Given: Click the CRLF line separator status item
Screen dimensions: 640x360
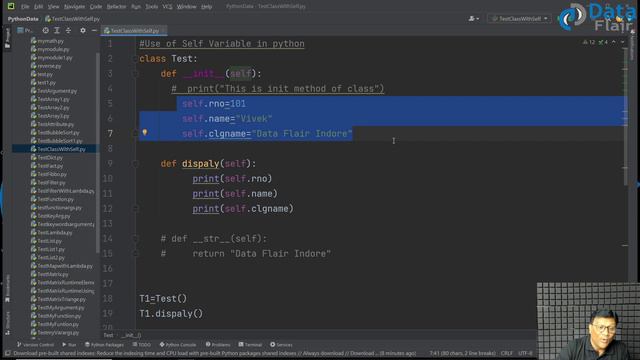Looking at the screenshot, I should click(507, 353).
